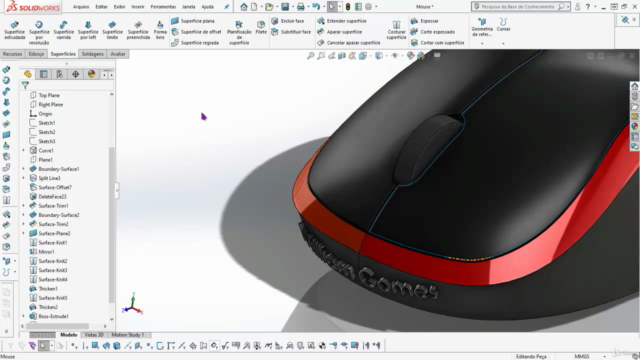Click Aparar superfície command
640x360 pixels.
point(340,32)
